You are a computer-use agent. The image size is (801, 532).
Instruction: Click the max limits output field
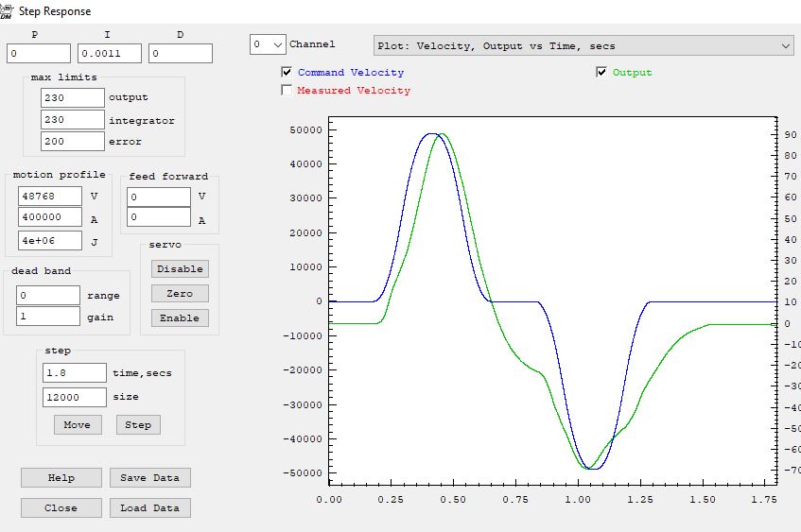[x=73, y=97]
